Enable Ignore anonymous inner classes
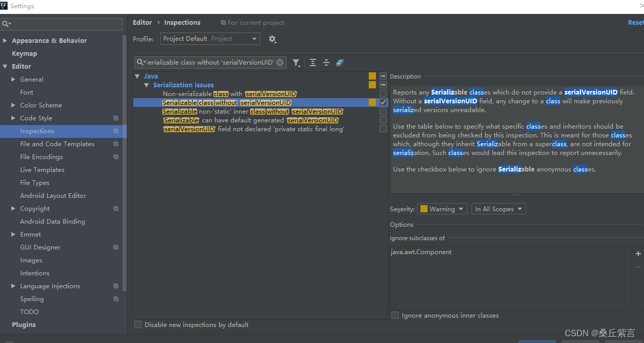Image resolution: width=644 pixels, height=343 pixels. point(395,315)
